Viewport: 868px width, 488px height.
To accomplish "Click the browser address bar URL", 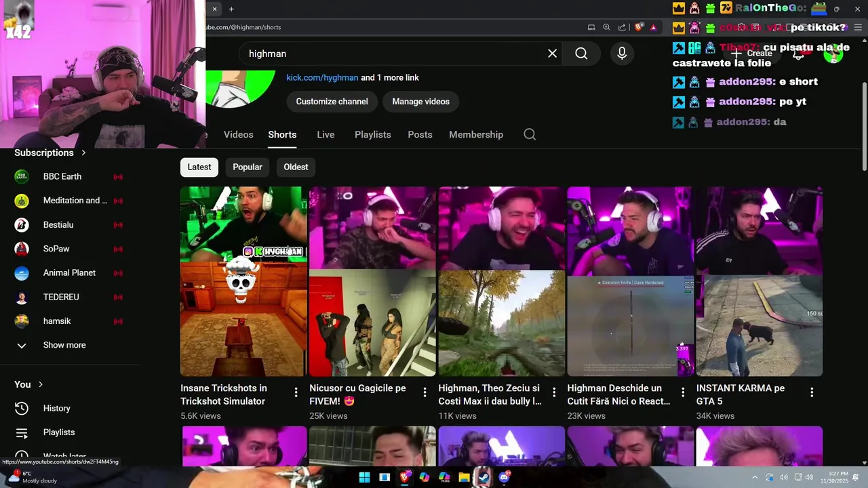I will point(244,27).
